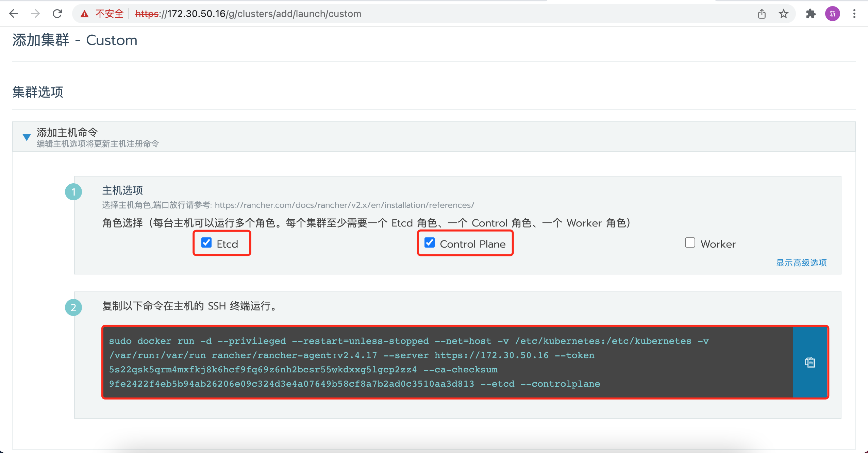Open the browser three-dot menu

pos(854,14)
